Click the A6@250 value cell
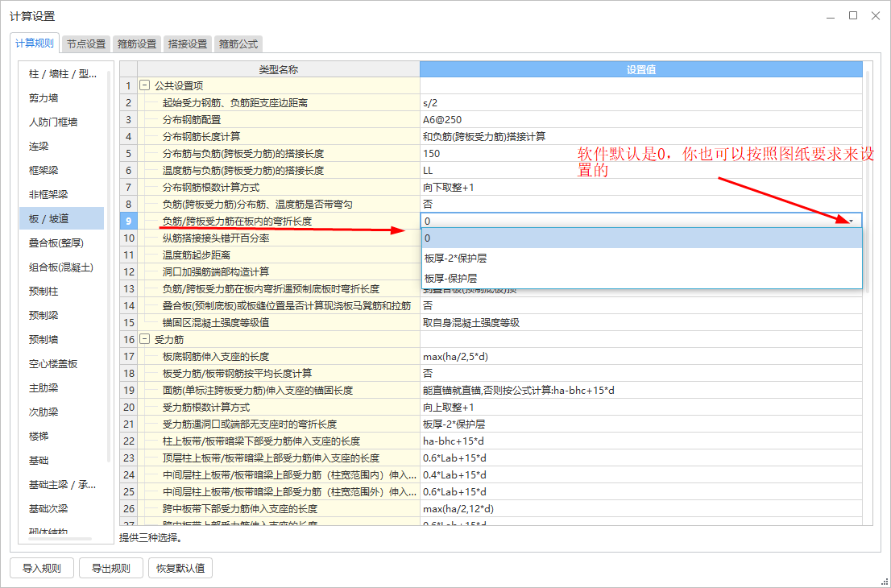The width and height of the screenshot is (891, 588). pyautogui.click(x=641, y=120)
